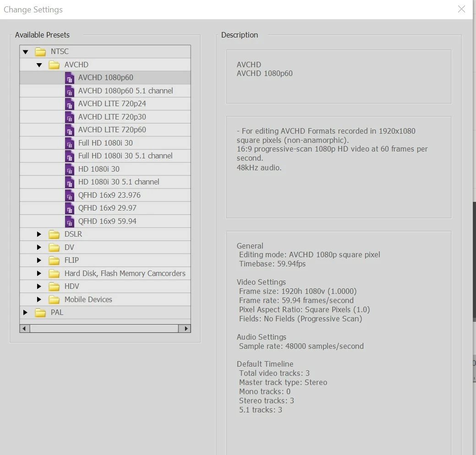Click the AVCHD folder icon

point(54,65)
